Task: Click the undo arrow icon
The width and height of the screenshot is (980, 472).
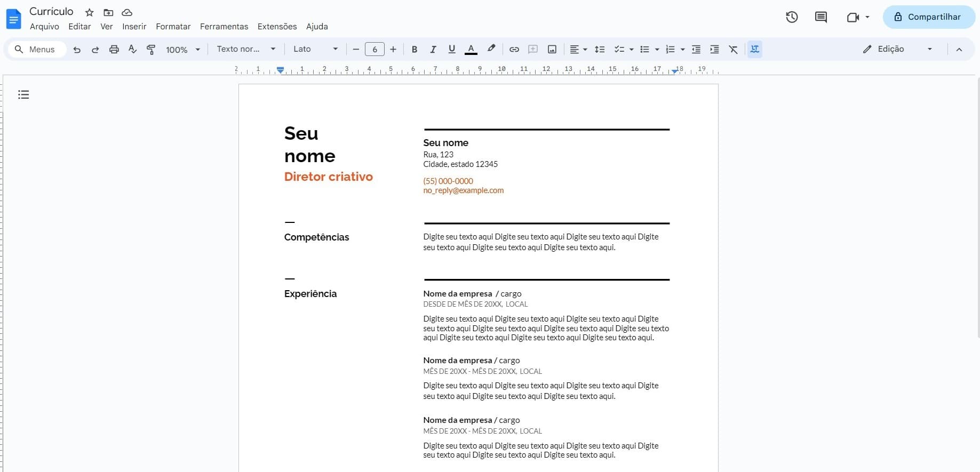Action: point(77,50)
